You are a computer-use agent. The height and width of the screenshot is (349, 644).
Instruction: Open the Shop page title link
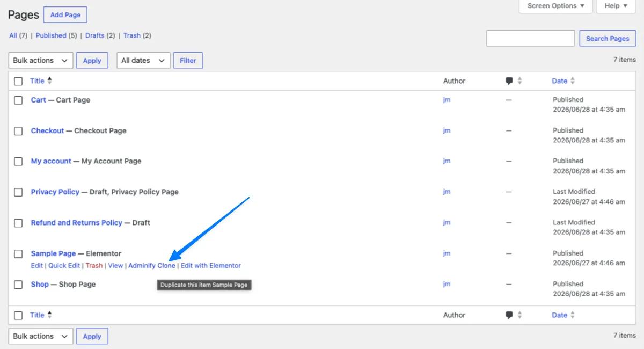click(x=40, y=285)
